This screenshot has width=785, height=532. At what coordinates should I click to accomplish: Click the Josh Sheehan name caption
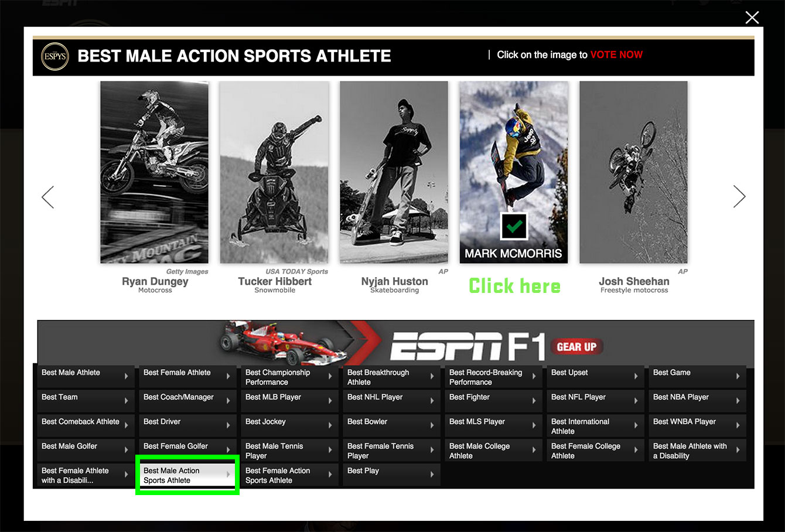click(634, 282)
